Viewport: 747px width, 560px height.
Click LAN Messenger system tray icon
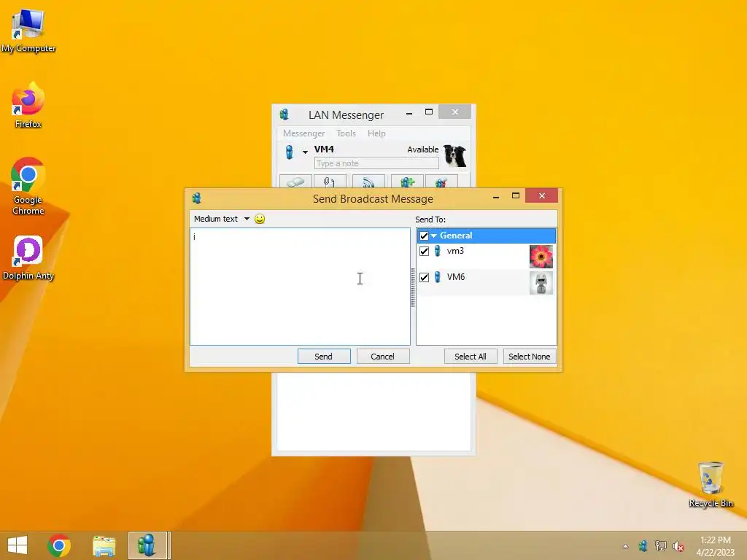[643, 545]
